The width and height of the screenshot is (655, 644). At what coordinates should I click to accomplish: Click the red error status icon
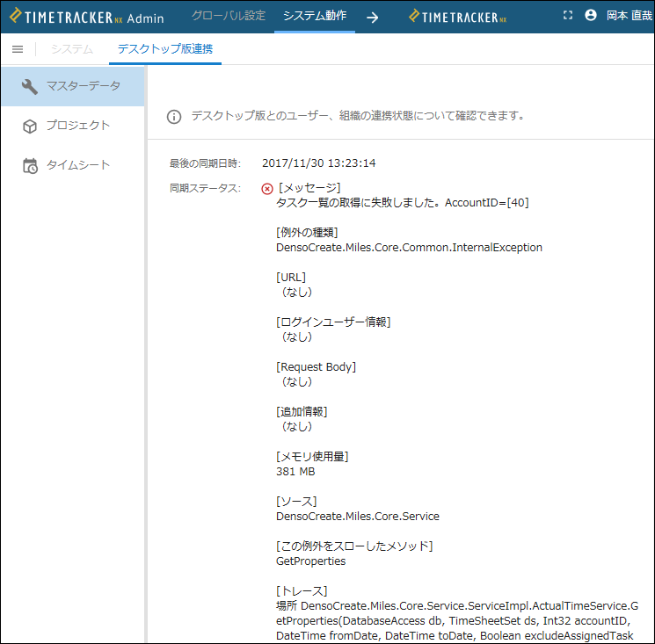(x=267, y=188)
